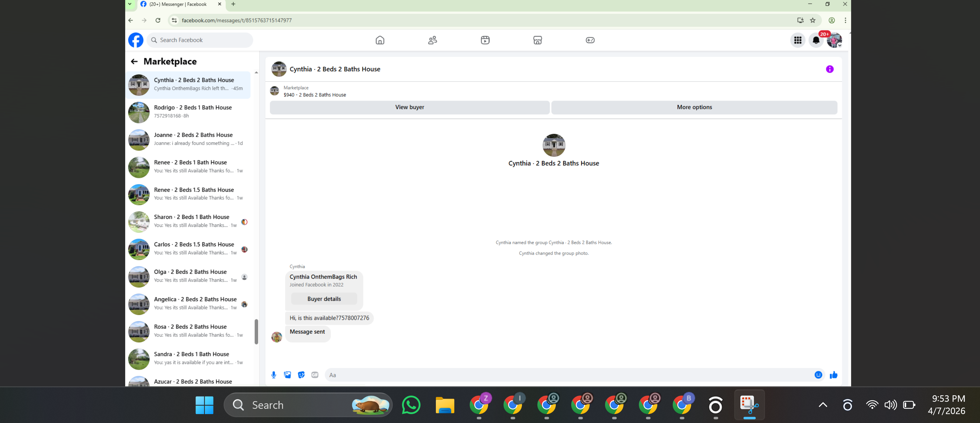Install app icon in address bar
Viewport: 980px width, 423px height.
[x=800, y=20]
